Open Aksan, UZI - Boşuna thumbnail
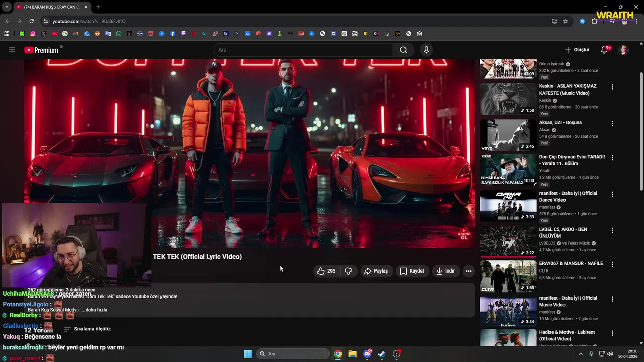This screenshot has width=644, height=362. pyautogui.click(x=508, y=135)
